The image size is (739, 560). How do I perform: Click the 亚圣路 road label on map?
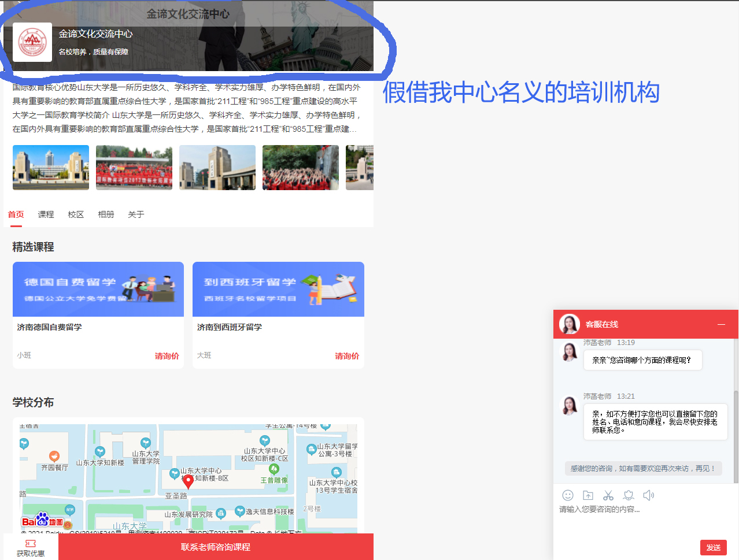tap(176, 496)
